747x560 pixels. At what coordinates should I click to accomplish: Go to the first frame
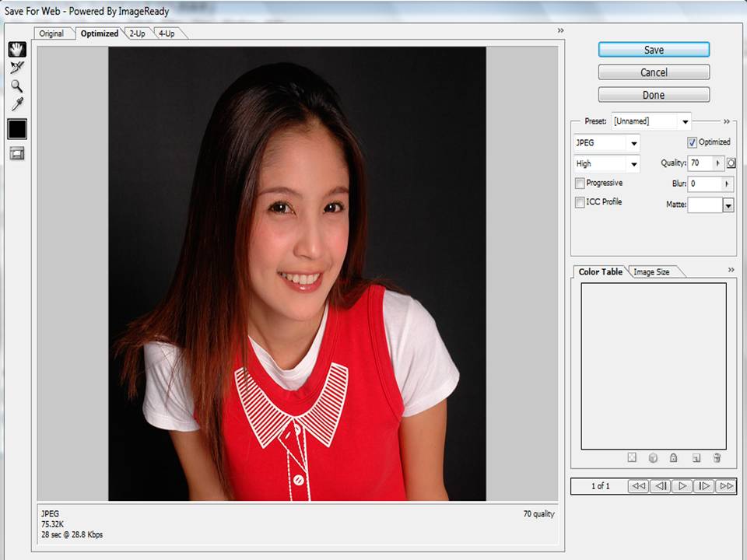click(638, 486)
